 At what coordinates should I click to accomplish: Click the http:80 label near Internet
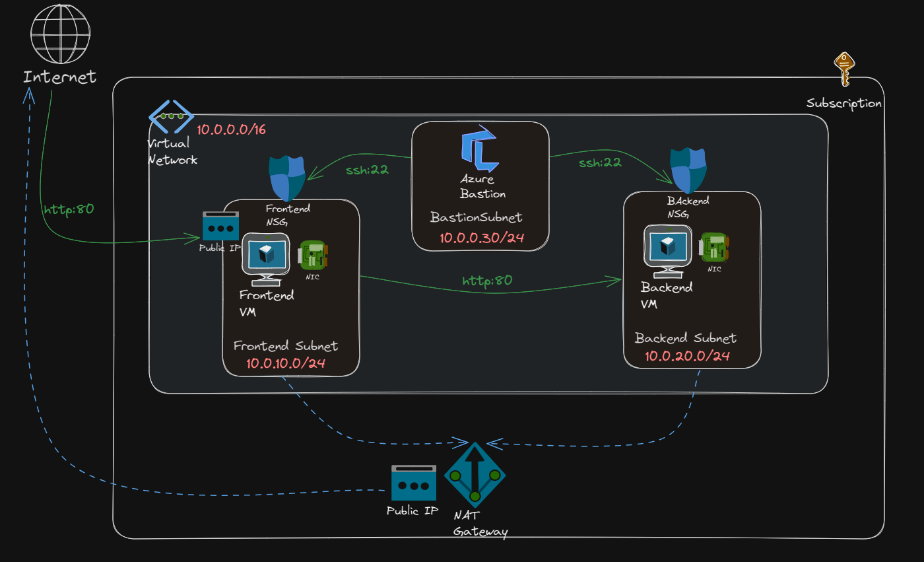tap(69, 209)
